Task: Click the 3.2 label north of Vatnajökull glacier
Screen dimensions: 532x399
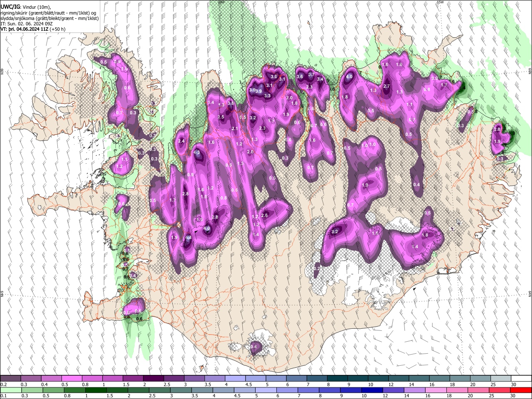Action: [335, 232]
